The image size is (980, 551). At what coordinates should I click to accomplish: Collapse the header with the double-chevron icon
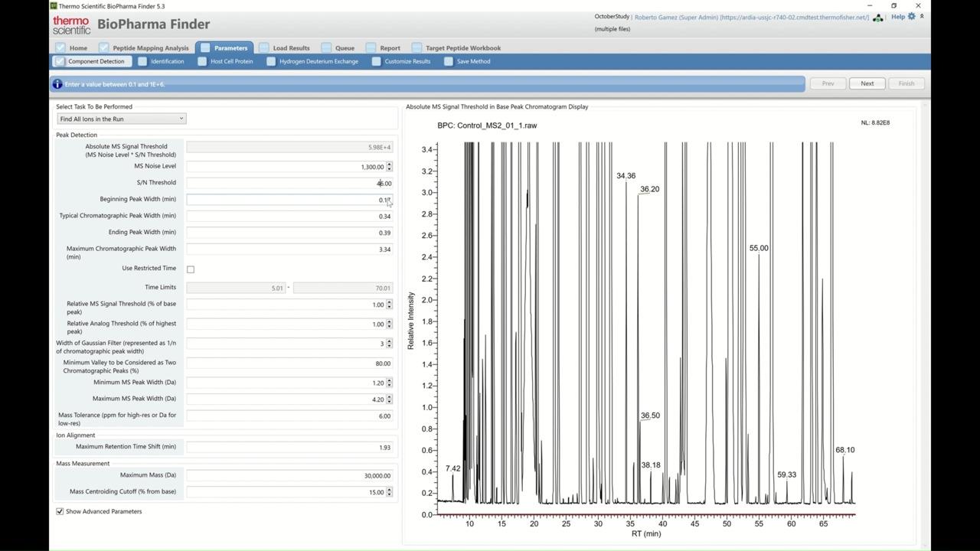point(922,16)
